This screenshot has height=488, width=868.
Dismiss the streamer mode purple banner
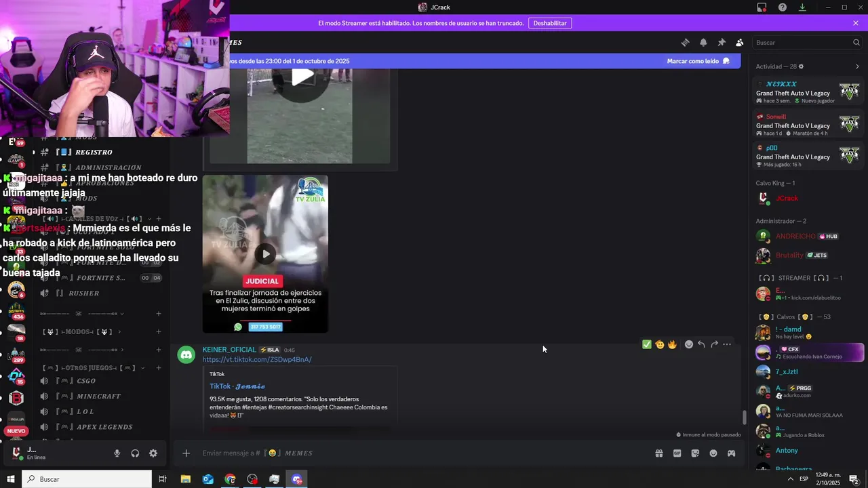coord(856,23)
